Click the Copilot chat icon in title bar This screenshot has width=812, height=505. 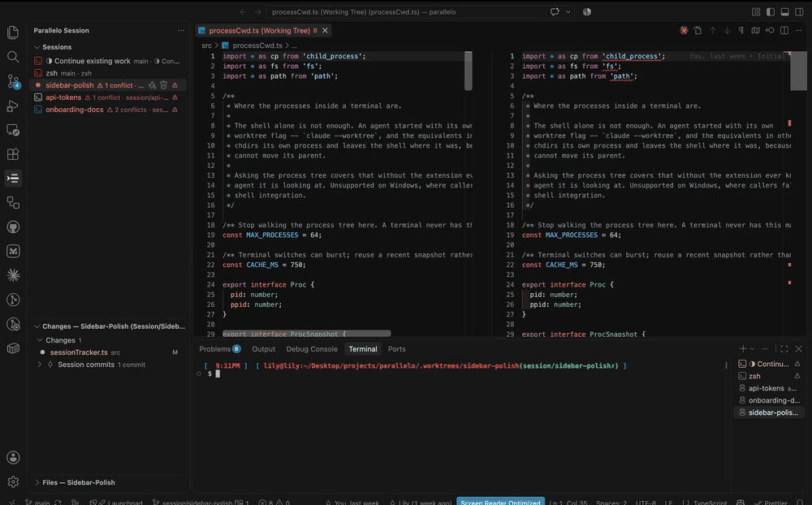(555, 12)
